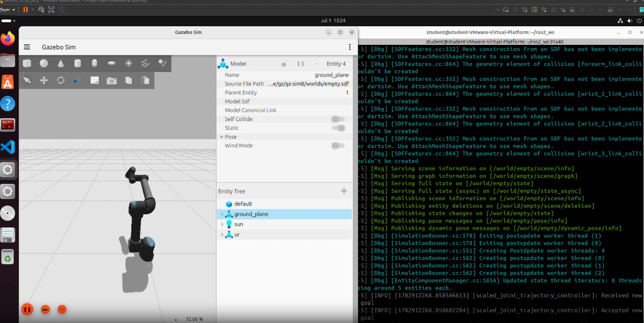Click the Model Sdf row

284,101
